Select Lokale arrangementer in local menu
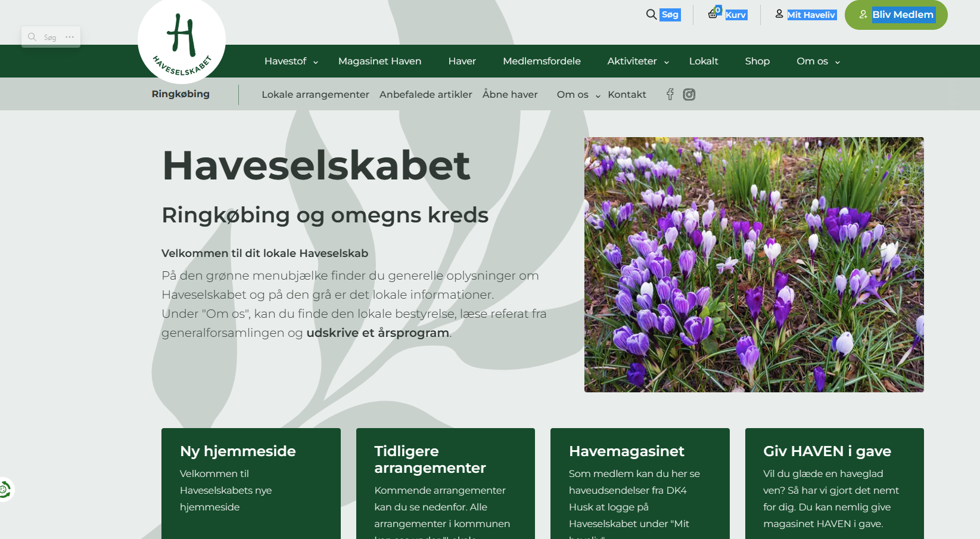The image size is (980, 539). 315,95
